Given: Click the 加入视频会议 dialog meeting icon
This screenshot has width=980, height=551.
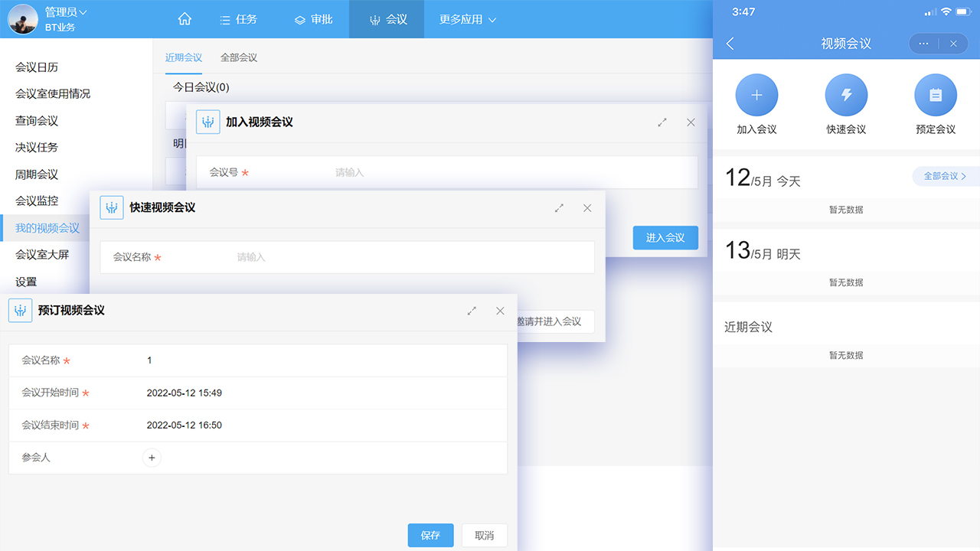Looking at the screenshot, I should [207, 122].
